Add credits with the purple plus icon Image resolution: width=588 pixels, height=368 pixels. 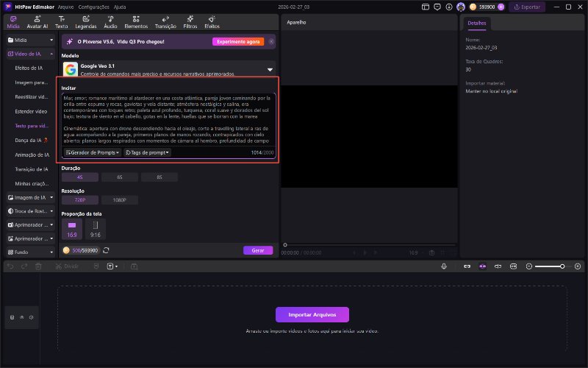(x=501, y=7)
